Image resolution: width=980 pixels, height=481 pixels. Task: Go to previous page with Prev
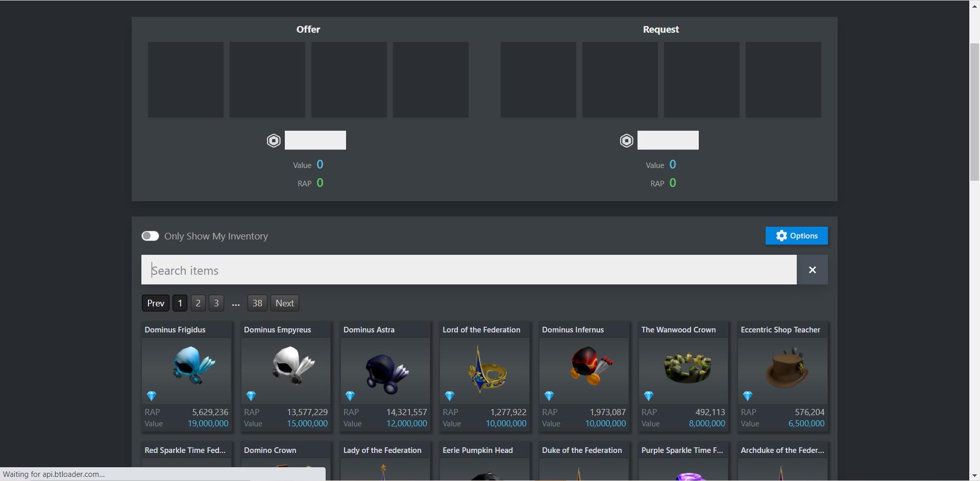[x=156, y=303]
